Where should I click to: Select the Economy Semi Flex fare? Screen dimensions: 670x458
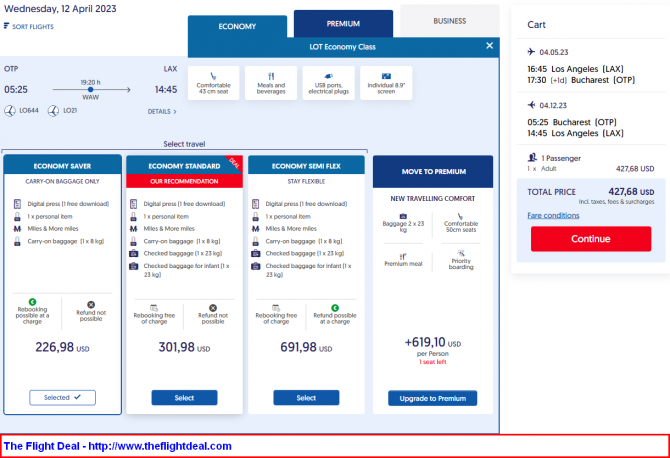(x=306, y=398)
